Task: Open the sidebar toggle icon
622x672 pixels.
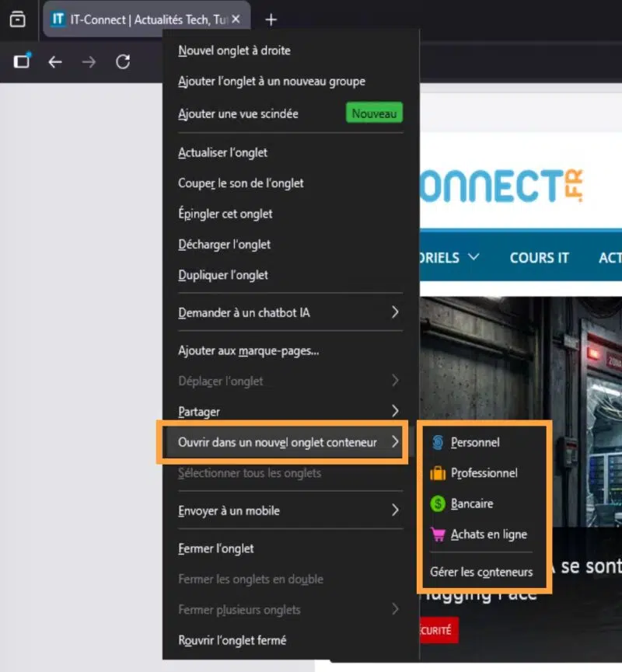Action: (x=22, y=61)
